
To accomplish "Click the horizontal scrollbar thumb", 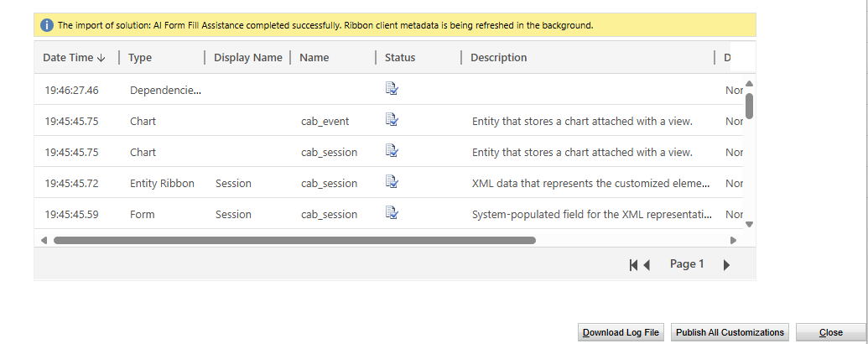I will tap(294, 241).
